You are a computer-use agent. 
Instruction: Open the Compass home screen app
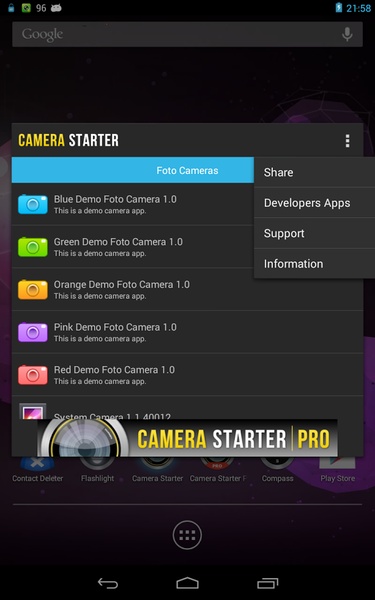point(277,469)
